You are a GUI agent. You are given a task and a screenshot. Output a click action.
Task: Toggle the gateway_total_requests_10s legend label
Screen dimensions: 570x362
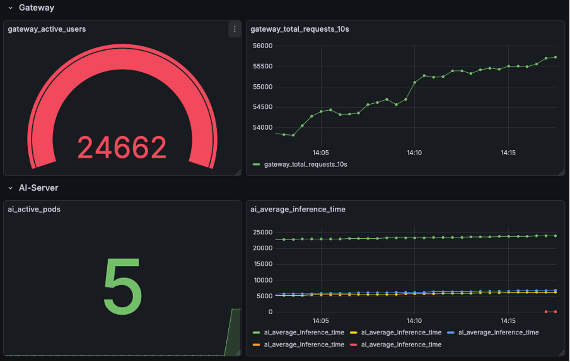tap(306, 165)
